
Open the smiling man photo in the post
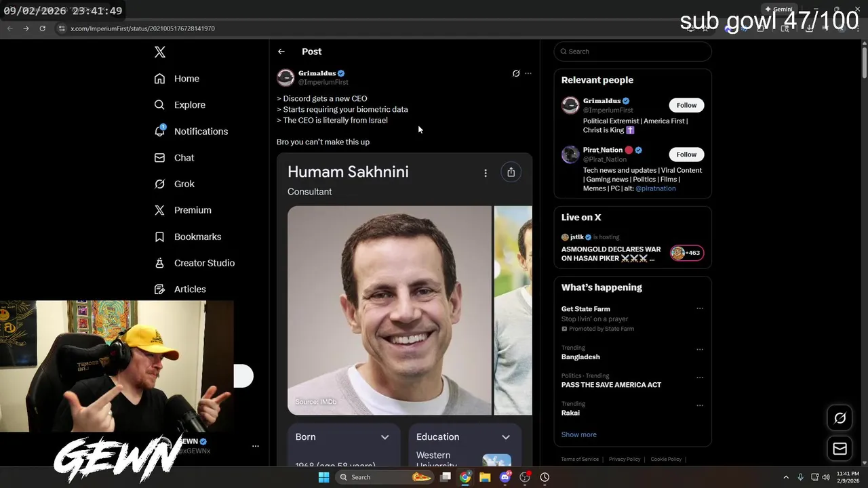(x=389, y=310)
